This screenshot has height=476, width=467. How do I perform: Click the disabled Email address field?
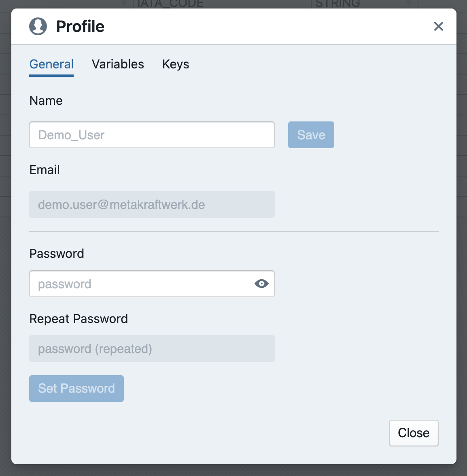coord(152,204)
